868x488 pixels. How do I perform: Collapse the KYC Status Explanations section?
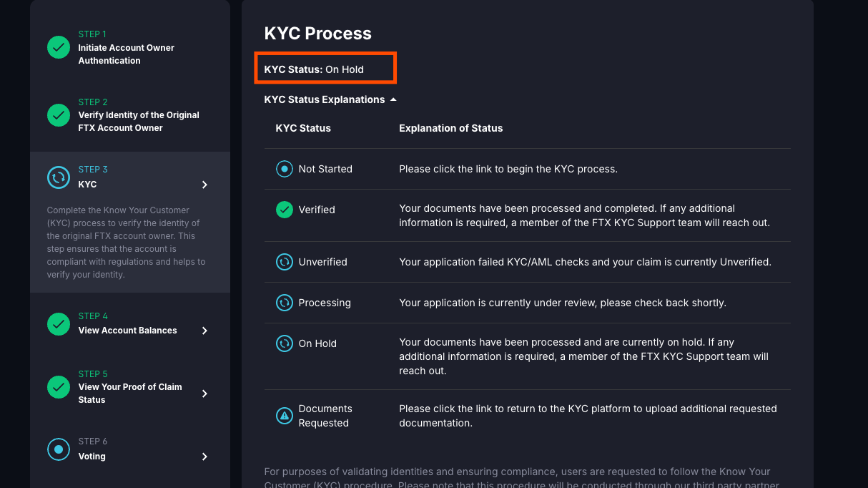coord(330,99)
